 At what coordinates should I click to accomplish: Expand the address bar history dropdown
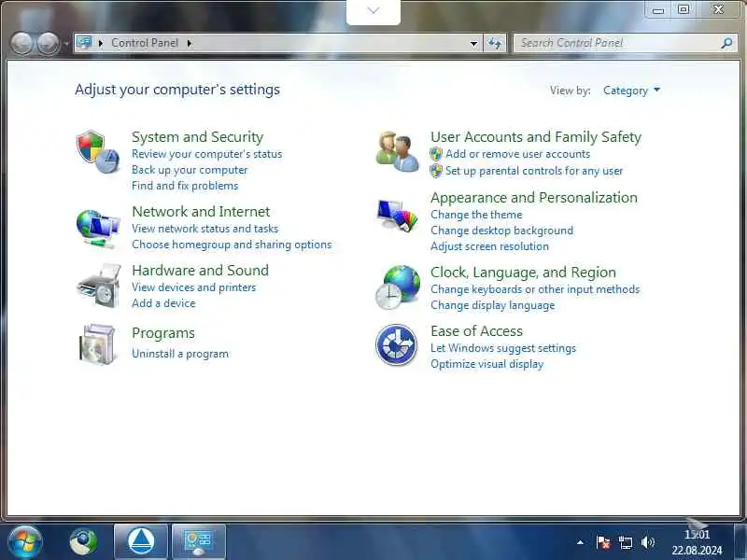[x=473, y=43]
